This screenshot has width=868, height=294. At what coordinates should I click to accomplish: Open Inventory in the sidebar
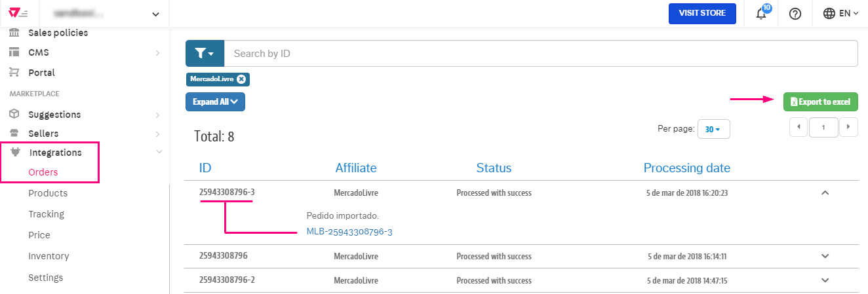(49, 256)
